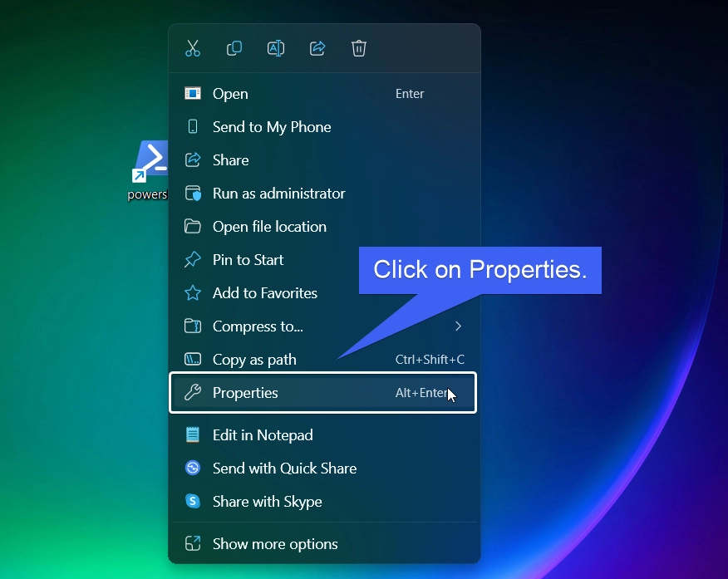Open Show more options
Viewport: 728px width, 579px height.
[324, 544]
